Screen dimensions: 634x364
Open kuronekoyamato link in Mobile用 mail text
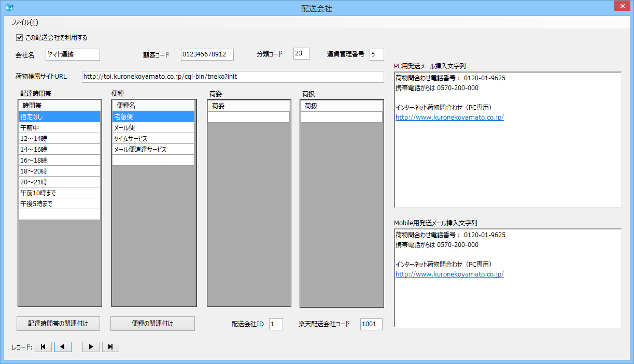[x=449, y=274]
